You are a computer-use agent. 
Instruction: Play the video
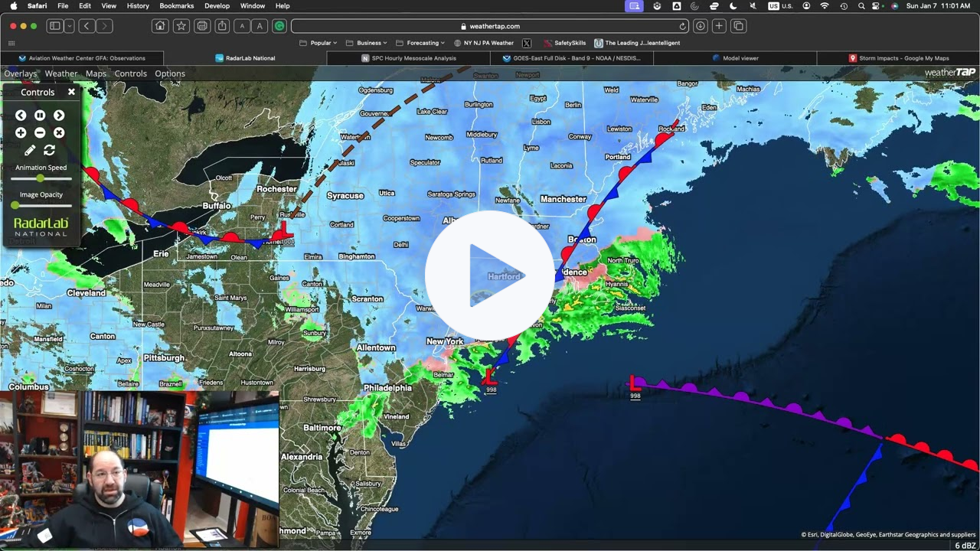490,275
